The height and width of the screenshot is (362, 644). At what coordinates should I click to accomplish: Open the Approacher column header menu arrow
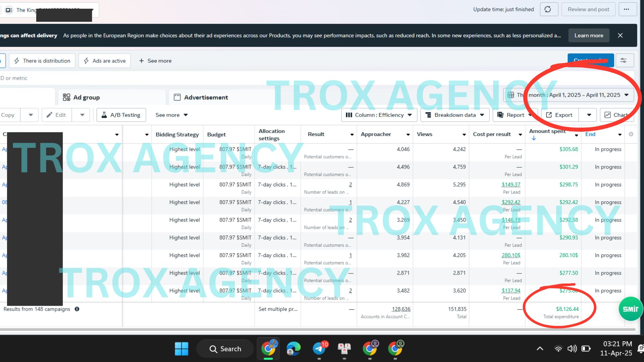[408, 134]
